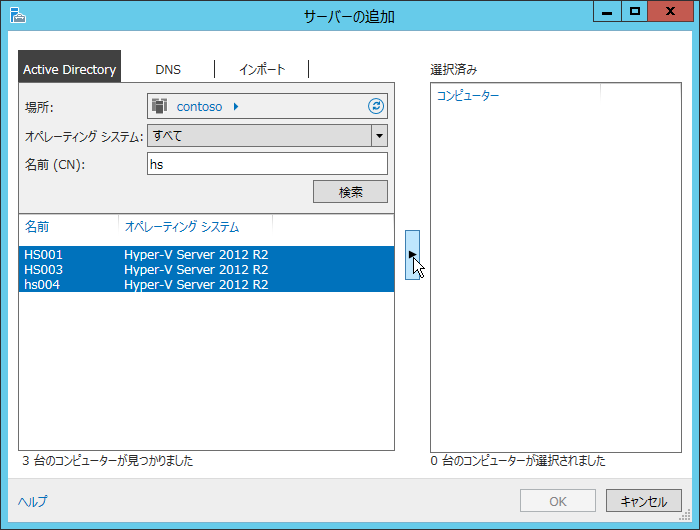Click hs004's Hyper-V Server 2012 R2 cell
The image size is (700, 530).
tap(196, 284)
